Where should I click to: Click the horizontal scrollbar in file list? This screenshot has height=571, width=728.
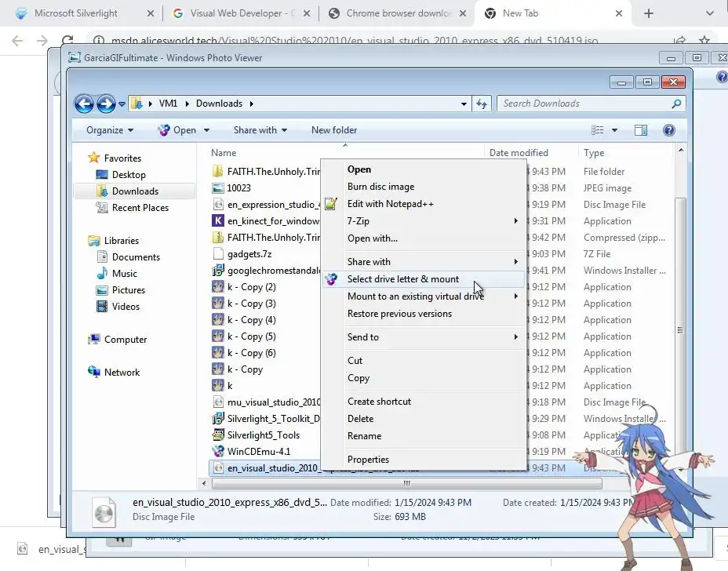(x=406, y=484)
